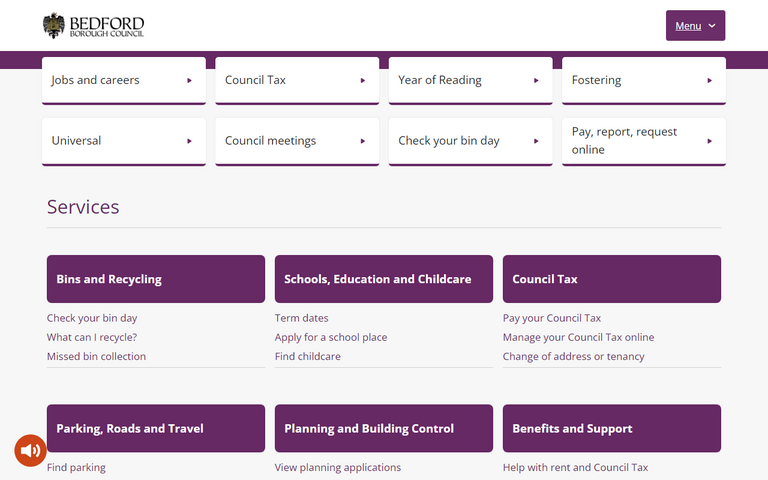The width and height of the screenshot is (768, 480).
Task: Open Manage your Council Tax online link
Action: 578,337
